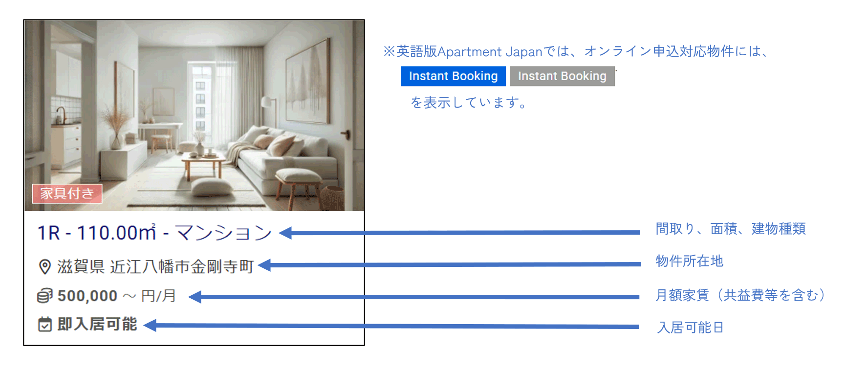This screenshot has width=868, height=373.
Task: Click the calendar check icon beside 即入居可能
Action: click(44, 324)
